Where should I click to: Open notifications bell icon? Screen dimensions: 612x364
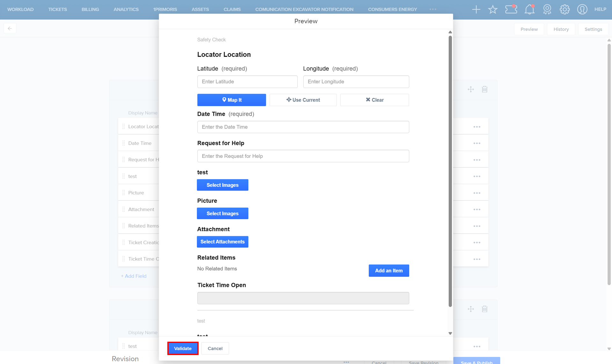529,10
